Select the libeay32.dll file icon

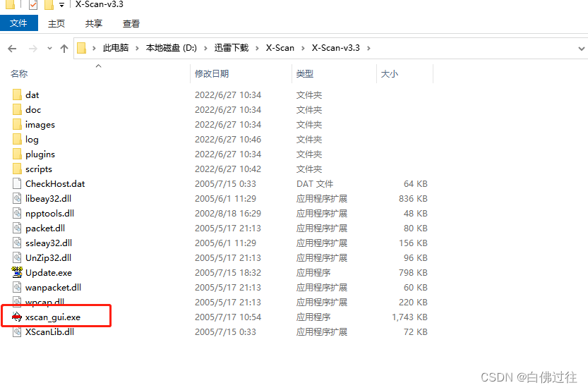pos(17,199)
